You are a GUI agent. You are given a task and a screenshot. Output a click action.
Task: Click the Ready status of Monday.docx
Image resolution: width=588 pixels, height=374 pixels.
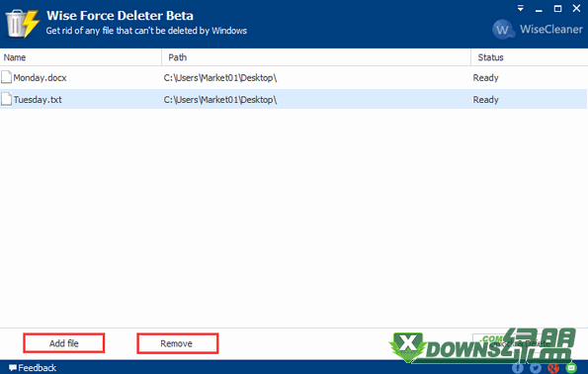(x=485, y=78)
